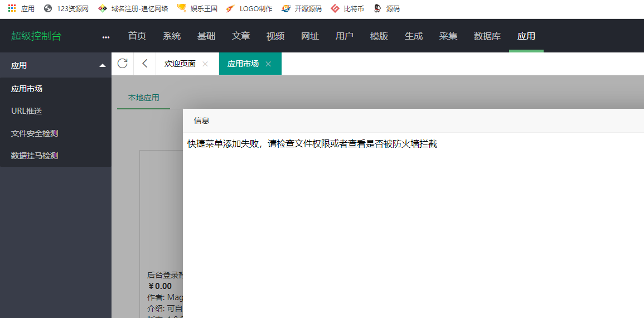
Task: Open the 域名注册-追忆网络 bookmark
Action: [133, 8]
